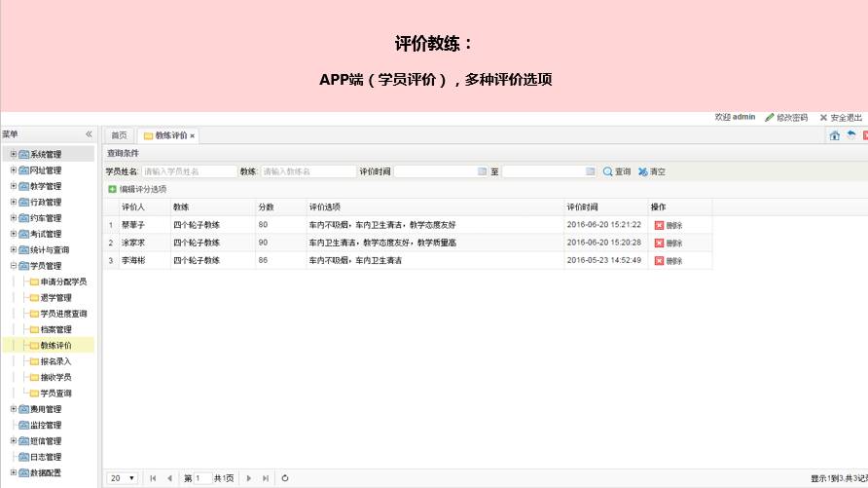Delete the 涂家求 evaluation row
The image size is (868, 488).
pyautogui.click(x=669, y=244)
